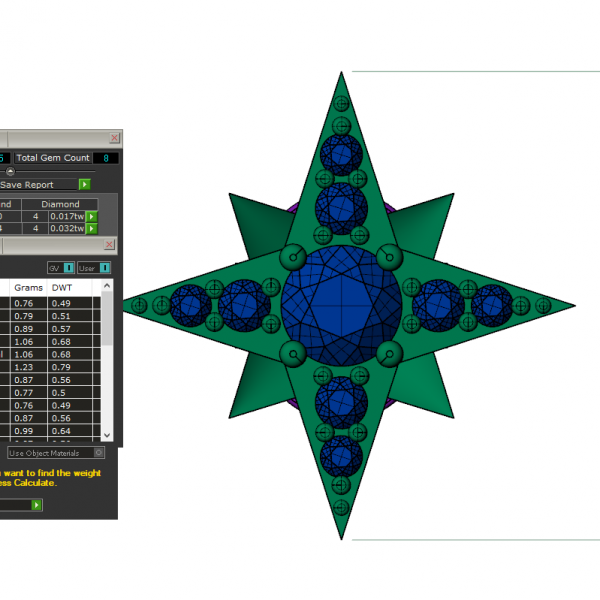Viewport: 600px width, 600px height.
Task: Close the metal weight panel
Action: click(109, 244)
